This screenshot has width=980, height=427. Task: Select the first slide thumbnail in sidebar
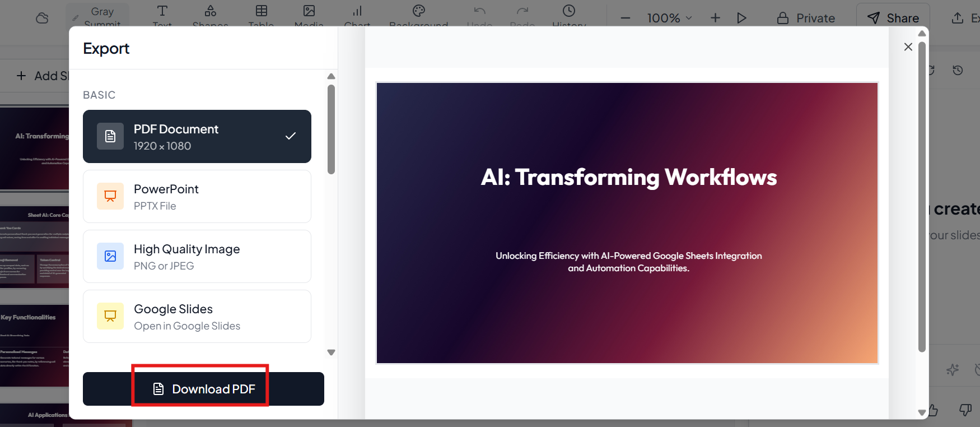click(x=34, y=148)
